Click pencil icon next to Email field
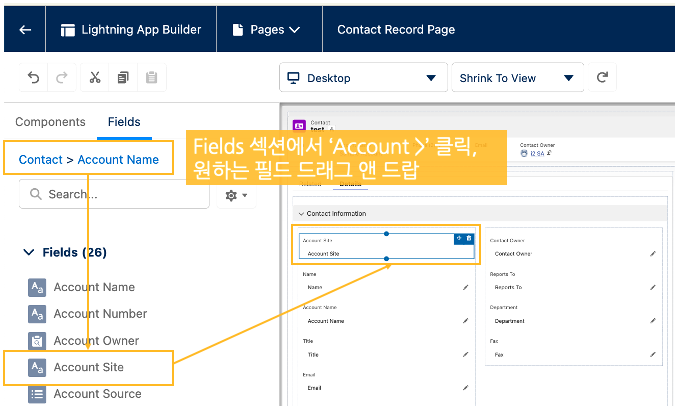This screenshot has height=415, width=681. [465, 388]
